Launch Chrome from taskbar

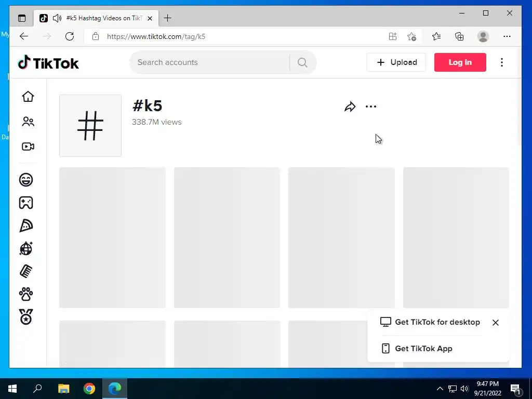[x=89, y=389]
